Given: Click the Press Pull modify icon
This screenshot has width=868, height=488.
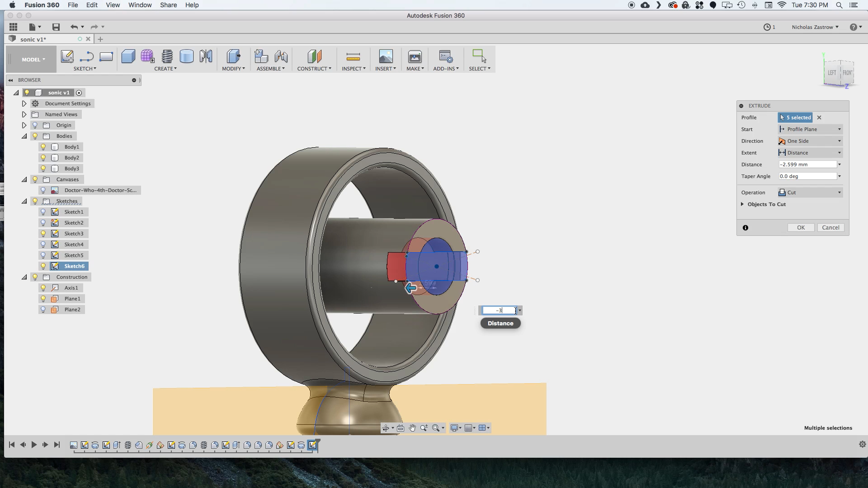Looking at the screenshot, I should point(233,56).
